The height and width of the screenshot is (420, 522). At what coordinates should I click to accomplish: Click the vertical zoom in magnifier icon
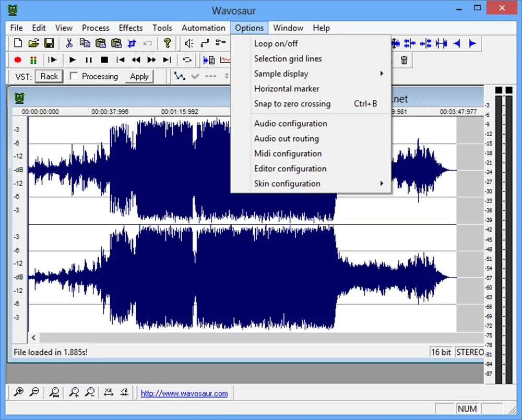click(74, 392)
